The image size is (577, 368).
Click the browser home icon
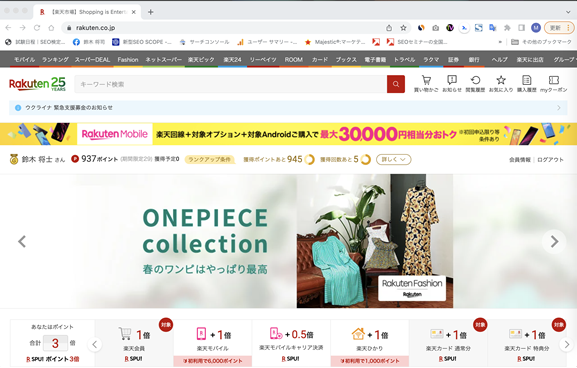51,28
